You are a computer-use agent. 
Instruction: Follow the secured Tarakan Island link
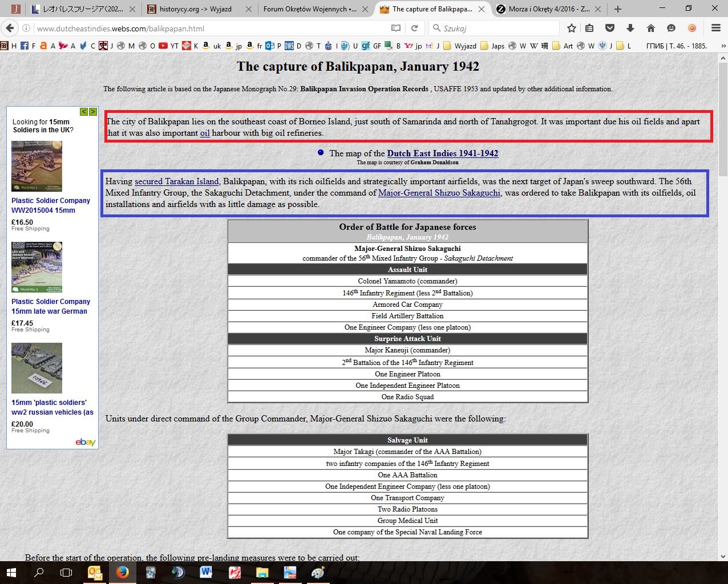pyautogui.click(x=176, y=181)
